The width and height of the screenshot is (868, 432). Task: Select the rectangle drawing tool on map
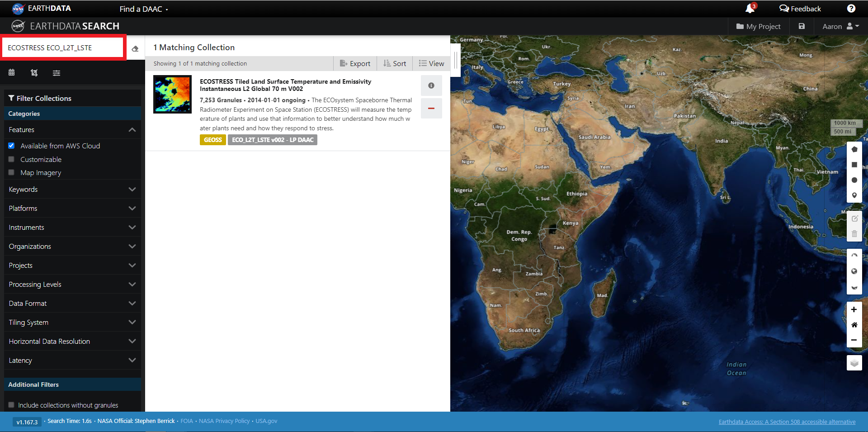(x=854, y=165)
